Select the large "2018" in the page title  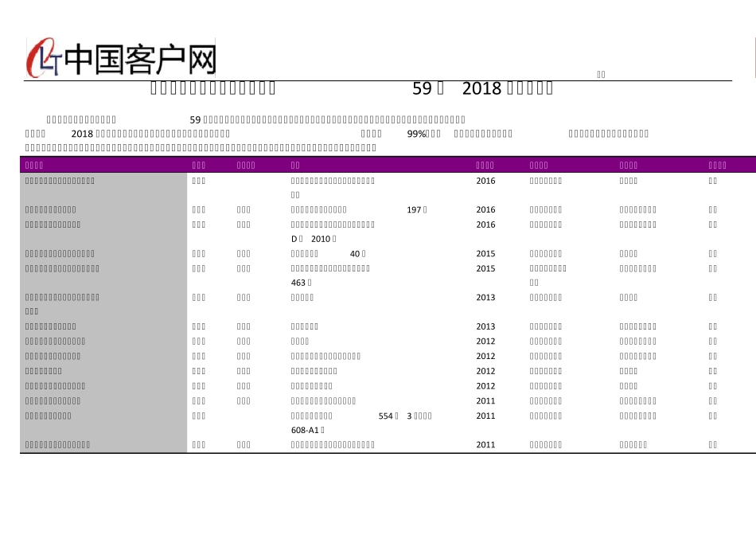point(481,88)
